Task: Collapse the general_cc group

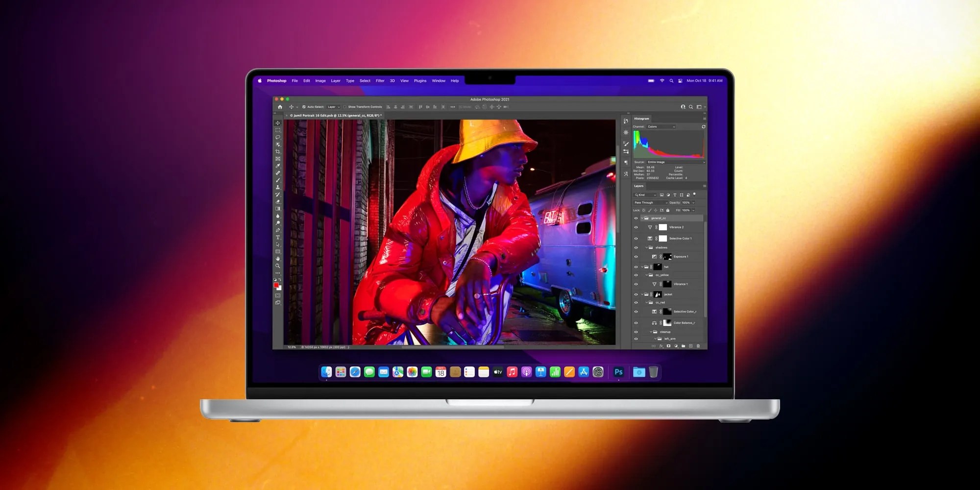Action: click(x=642, y=218)
